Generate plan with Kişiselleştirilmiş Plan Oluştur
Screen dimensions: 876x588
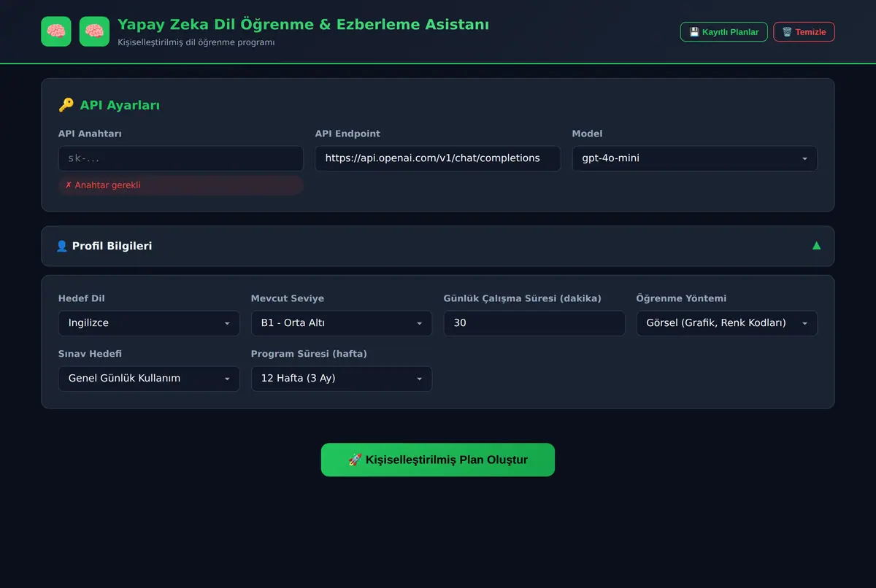[x=438, y=460]
